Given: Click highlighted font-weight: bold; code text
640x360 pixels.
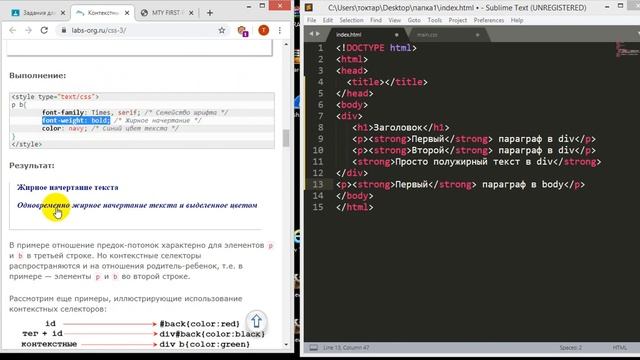Looking at the screenshot, I should click(x=76, y=120).
